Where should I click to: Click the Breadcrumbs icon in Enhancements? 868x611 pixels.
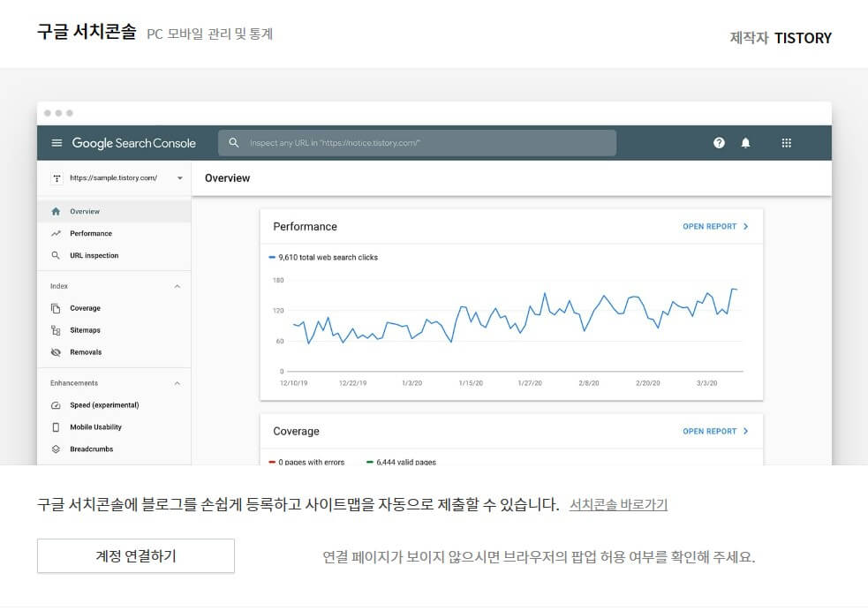(56, 449)
